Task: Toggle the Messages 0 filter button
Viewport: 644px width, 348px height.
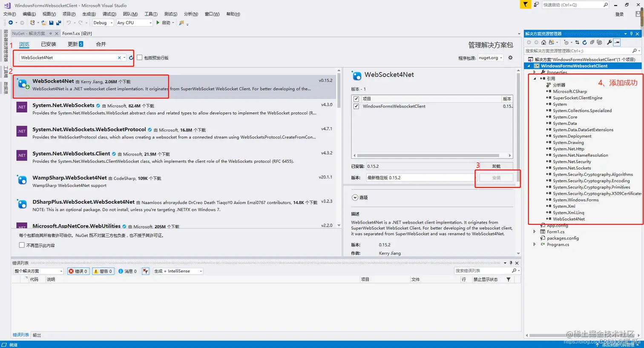Action: click(127, 271)
